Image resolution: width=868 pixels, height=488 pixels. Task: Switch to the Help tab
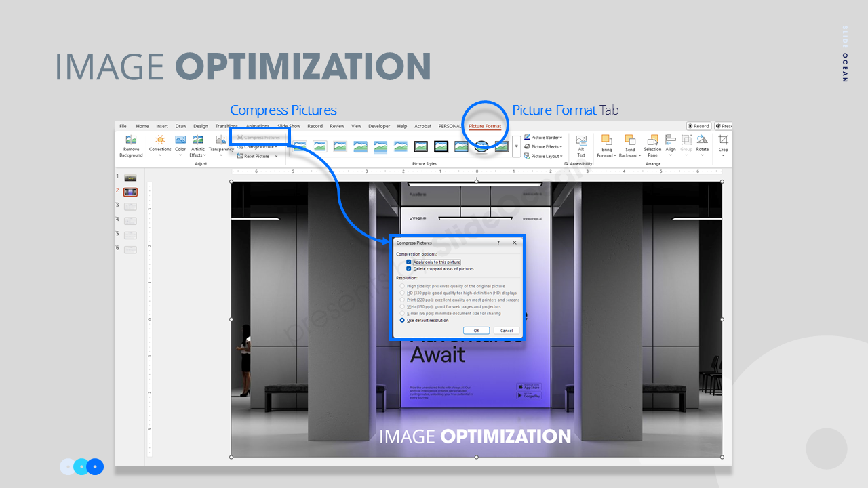(402, 126)
